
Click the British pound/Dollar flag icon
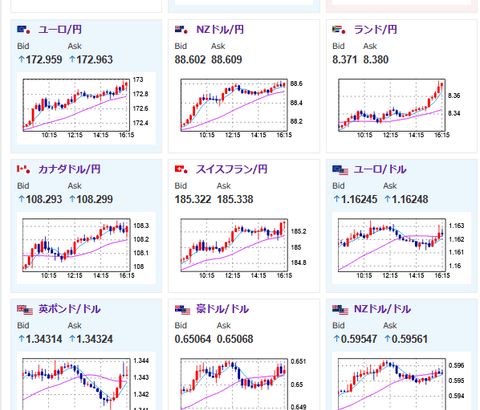[25, 310]
